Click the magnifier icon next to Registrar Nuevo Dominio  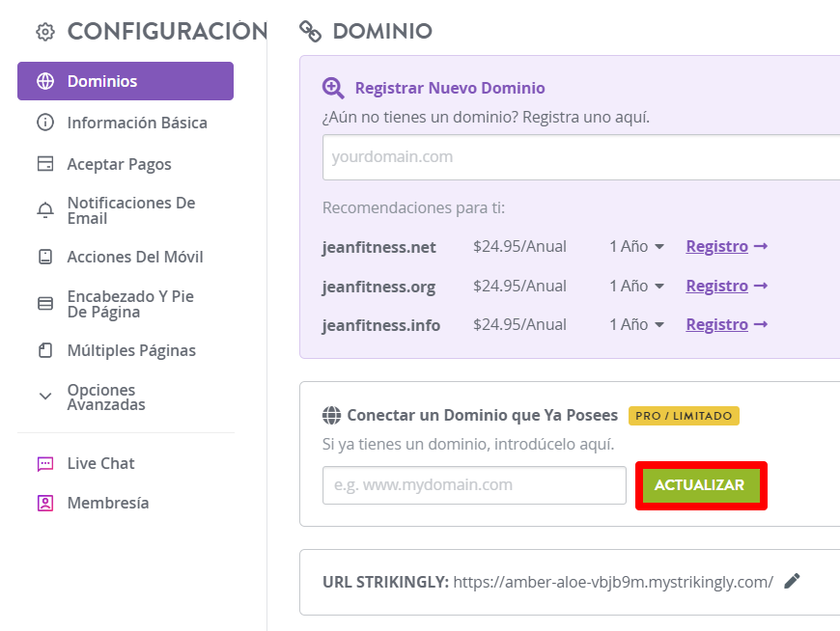coord(333,88)
